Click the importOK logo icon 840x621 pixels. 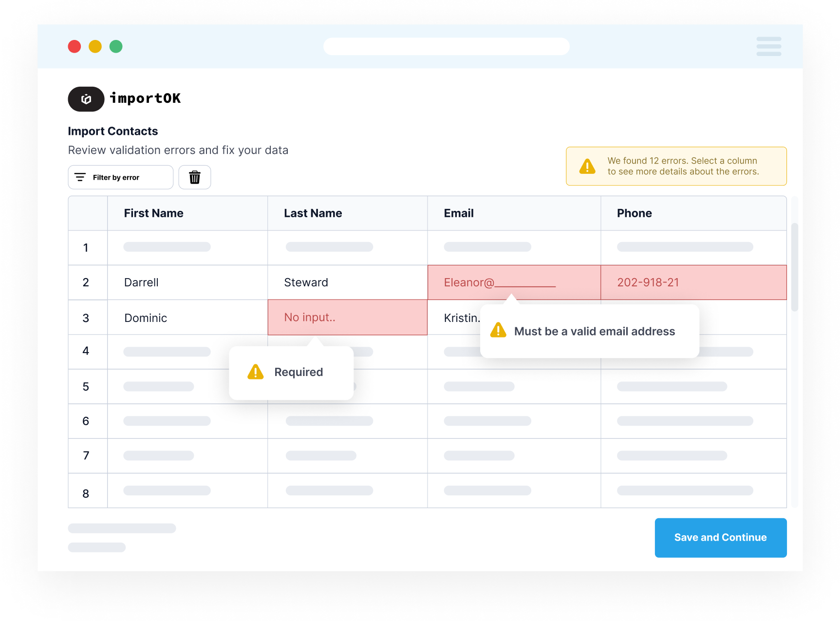point(86,99)
